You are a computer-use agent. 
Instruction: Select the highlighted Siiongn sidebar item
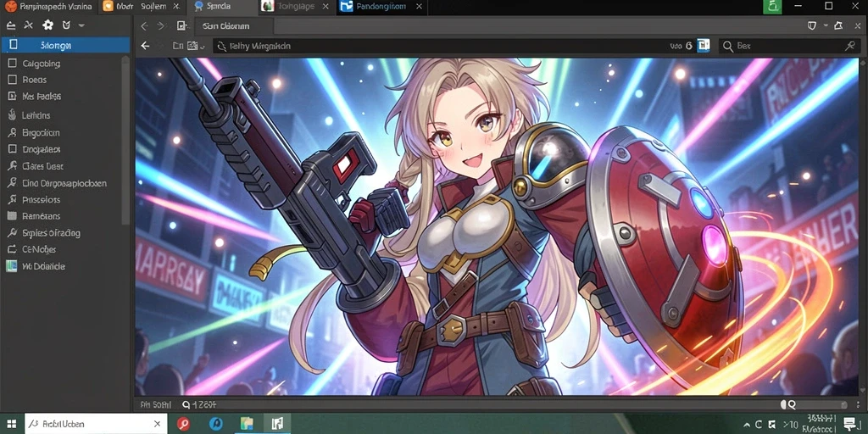pyautogui.click(x=66, y=46)
